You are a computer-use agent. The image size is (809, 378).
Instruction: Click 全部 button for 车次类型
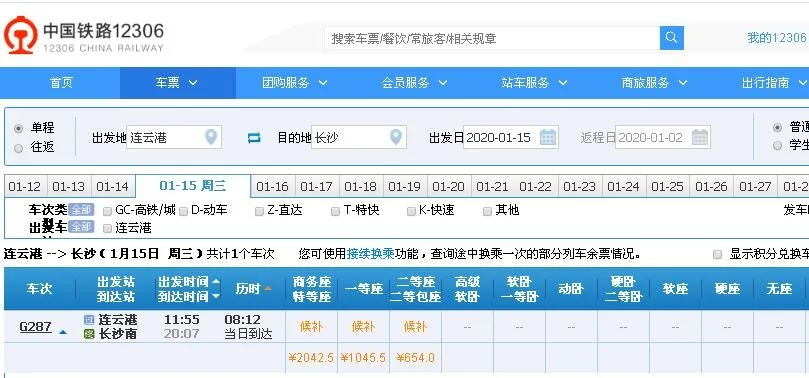(81, 209)
